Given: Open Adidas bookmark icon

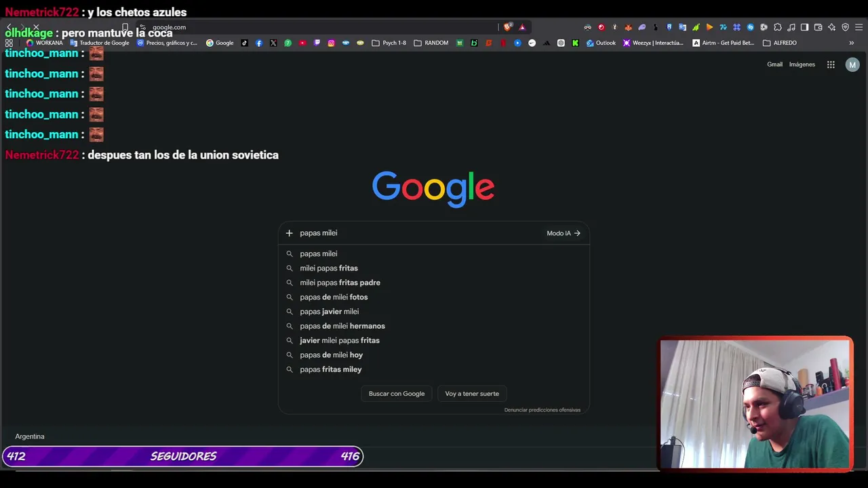Looking at the screenshot, I should click(546, 43).
